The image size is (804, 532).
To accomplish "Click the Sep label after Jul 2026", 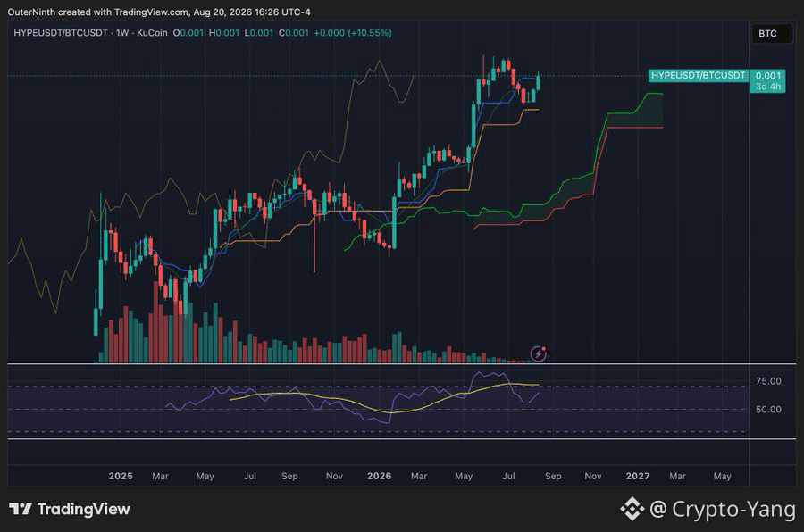I will tap(553, 476).
